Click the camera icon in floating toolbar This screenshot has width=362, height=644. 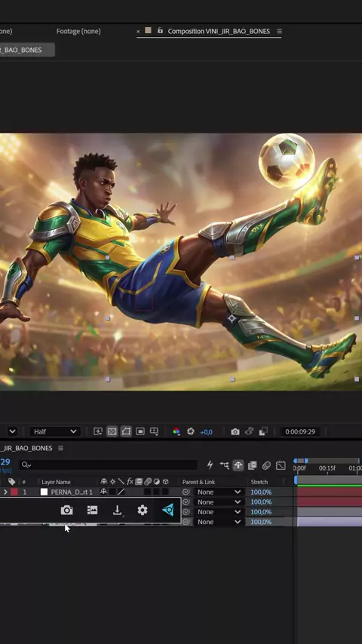pos(67,511)
